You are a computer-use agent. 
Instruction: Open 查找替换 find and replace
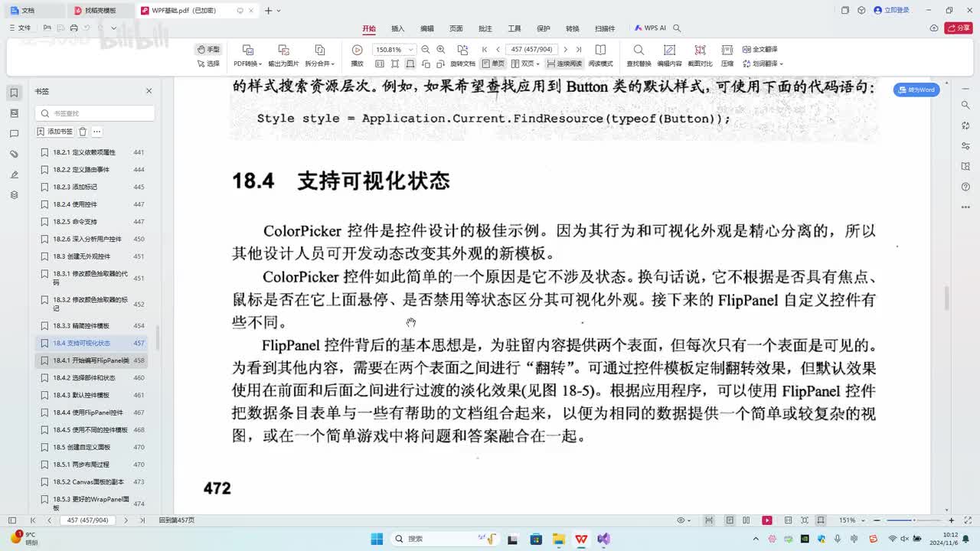(x=639, y=56)
